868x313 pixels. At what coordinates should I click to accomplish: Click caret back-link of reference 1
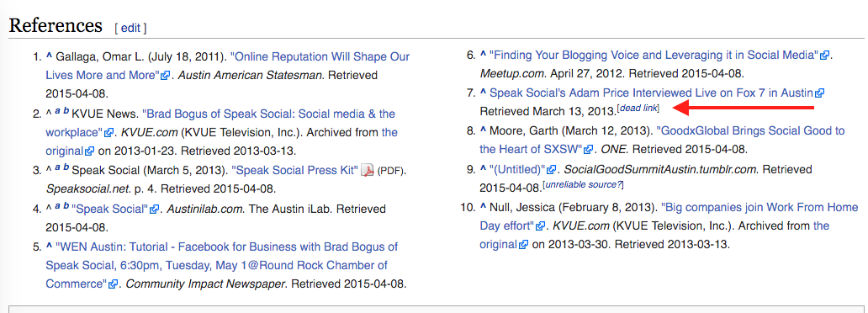49,56
